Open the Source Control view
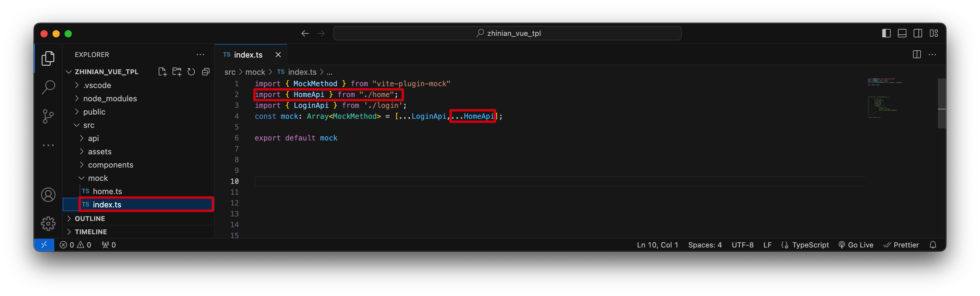 [x=48, y=116]
